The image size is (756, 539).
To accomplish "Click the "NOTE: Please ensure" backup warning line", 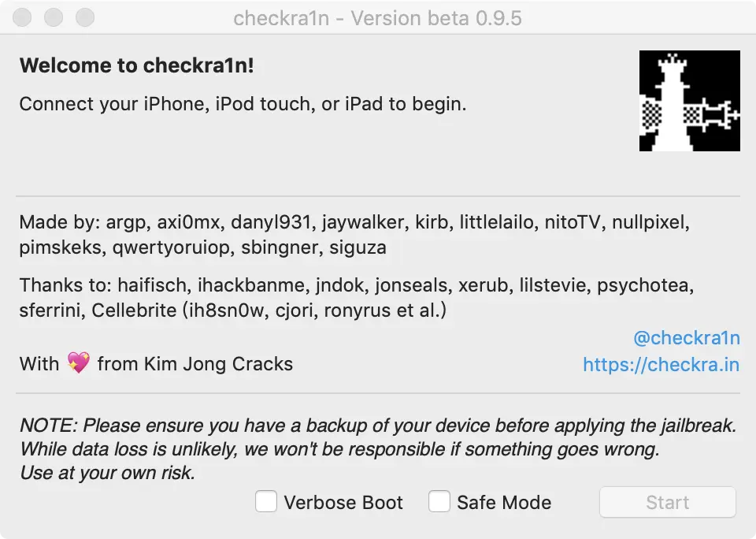I will [x=378, y=425].
